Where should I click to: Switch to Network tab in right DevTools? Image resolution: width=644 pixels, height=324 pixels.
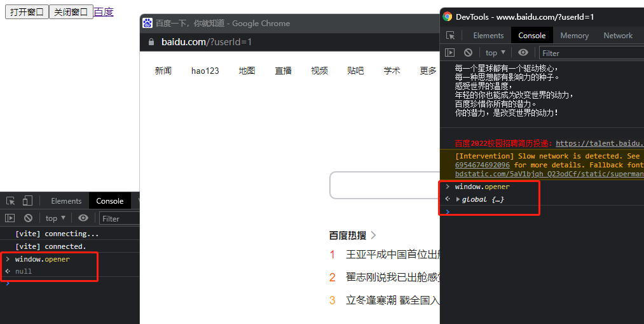618,36
